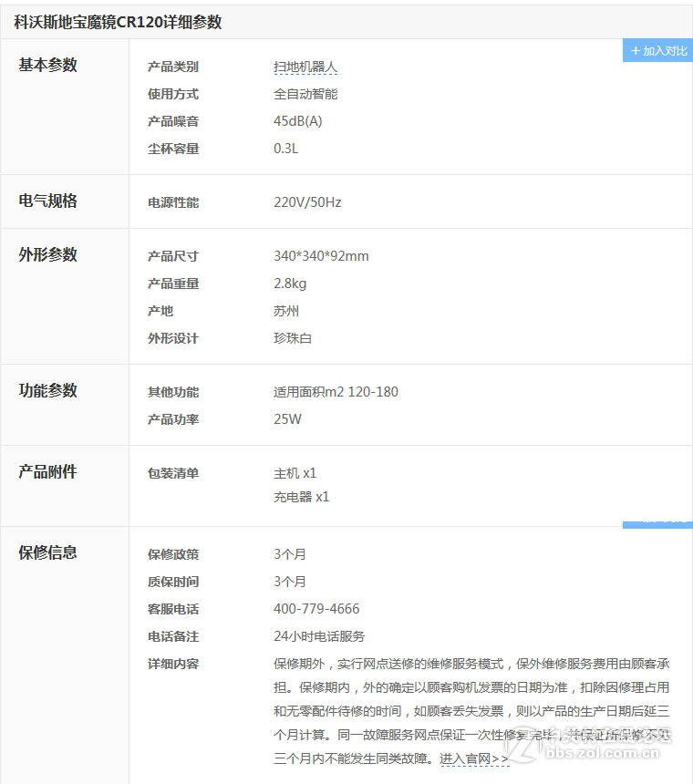Select the 功能参数 section heading
This screenshot has height=784, width=693.
coord(48,390)
